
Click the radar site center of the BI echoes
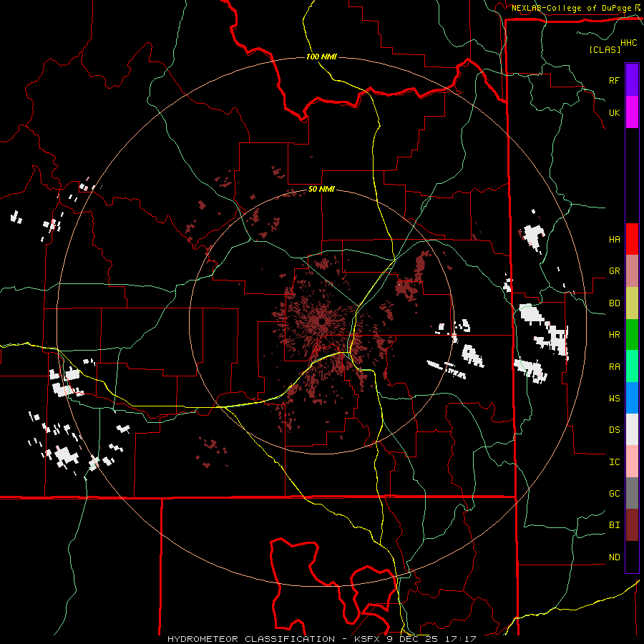321,321
